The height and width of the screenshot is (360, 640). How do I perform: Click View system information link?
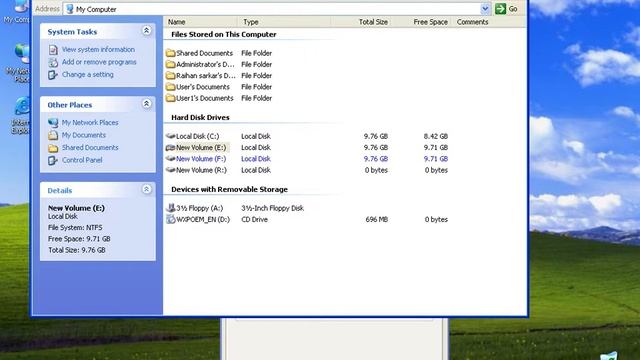(x=98, y=49)
